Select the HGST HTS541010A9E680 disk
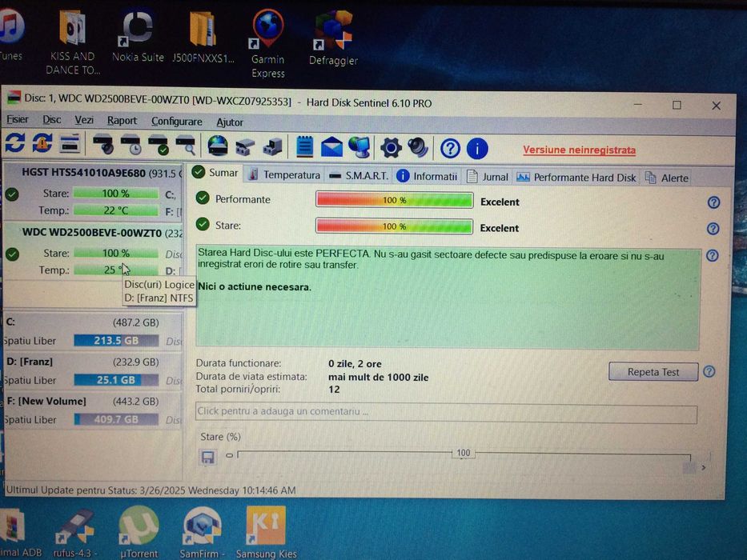 93,191
